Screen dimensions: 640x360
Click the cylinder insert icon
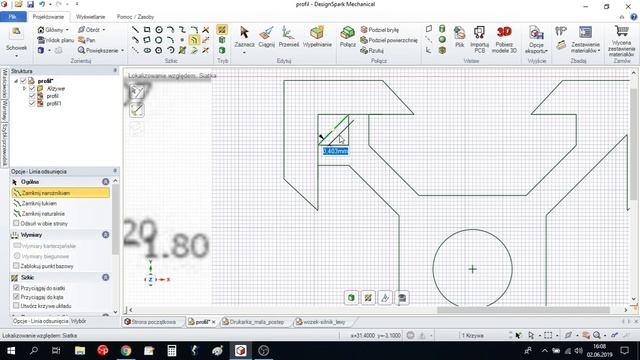tap(442, 29)
